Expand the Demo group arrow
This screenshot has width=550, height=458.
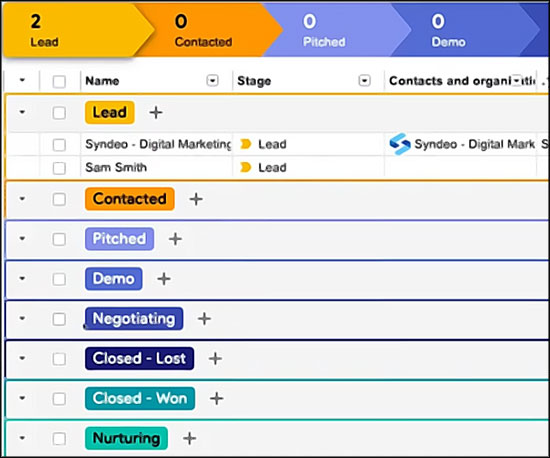tap(22, 278)
